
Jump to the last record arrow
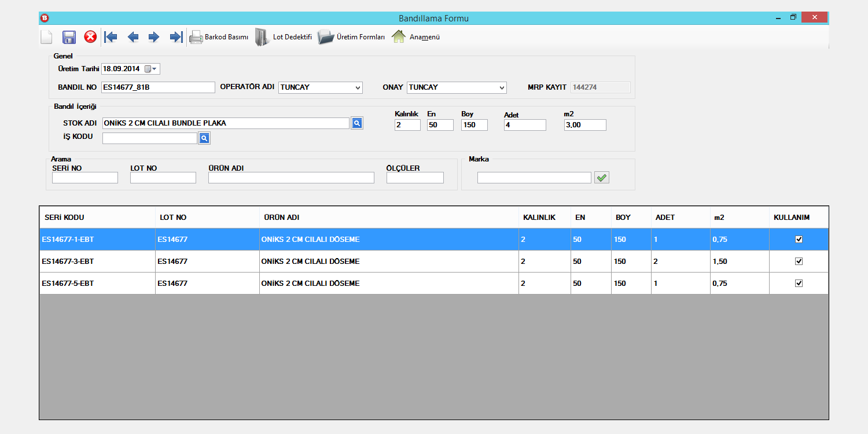click(x=176, y=37)
